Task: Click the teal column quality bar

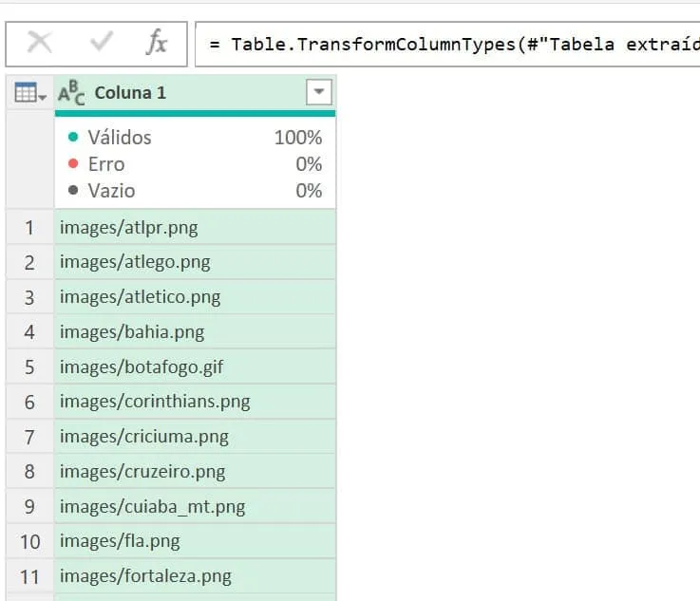Action: 195,113
